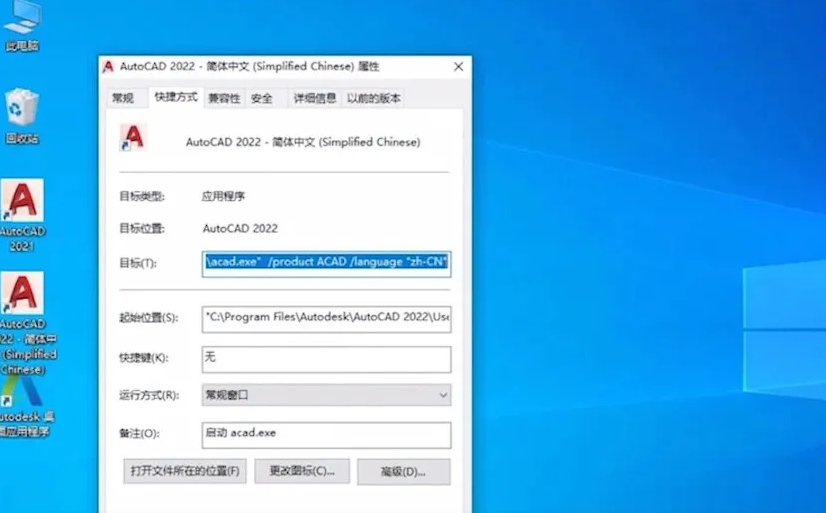Click the 备注(O) comment field

[327, 435]
